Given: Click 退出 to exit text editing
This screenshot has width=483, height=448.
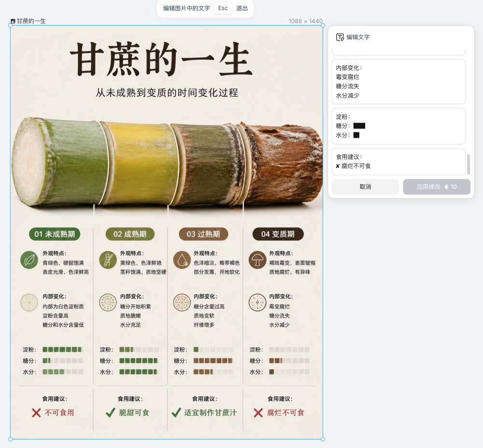Looking at the screenshot, I should [x=242, y=8].
